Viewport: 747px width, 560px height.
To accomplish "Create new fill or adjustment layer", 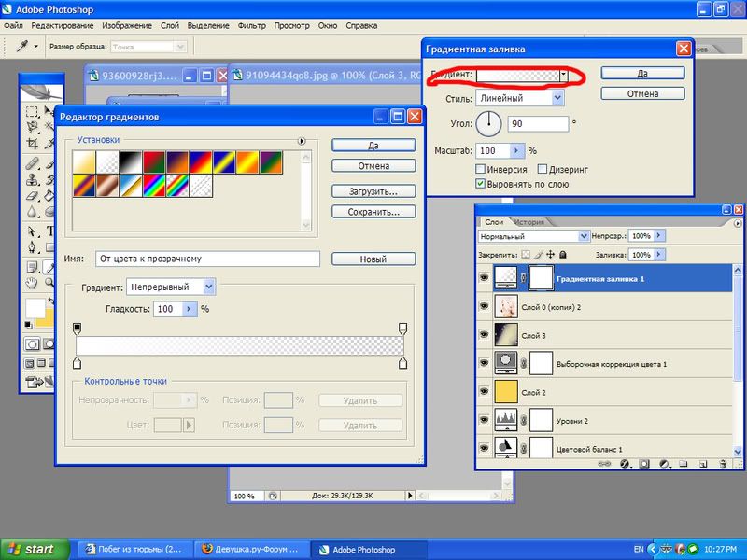I will (x=664, y=464).
